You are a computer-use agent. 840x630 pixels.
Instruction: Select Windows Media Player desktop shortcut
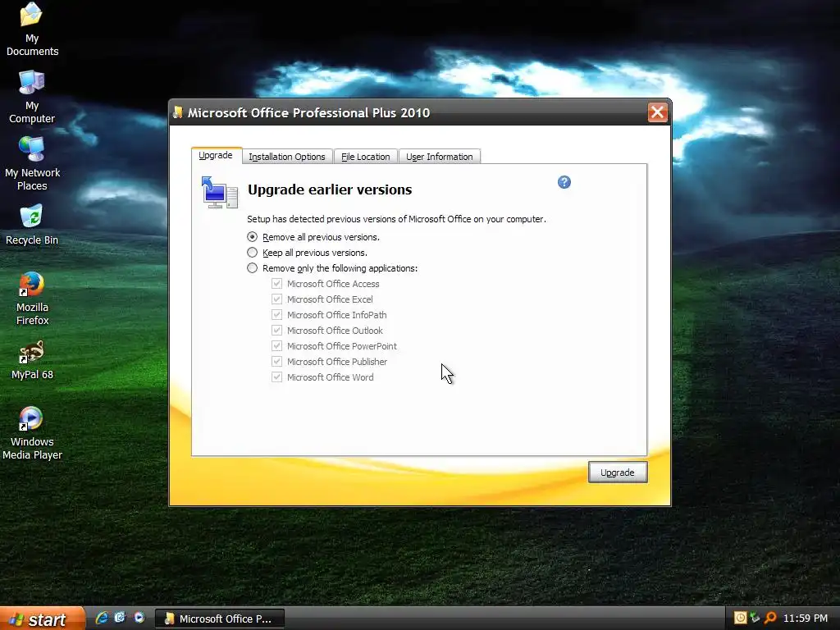coord(32,433)
